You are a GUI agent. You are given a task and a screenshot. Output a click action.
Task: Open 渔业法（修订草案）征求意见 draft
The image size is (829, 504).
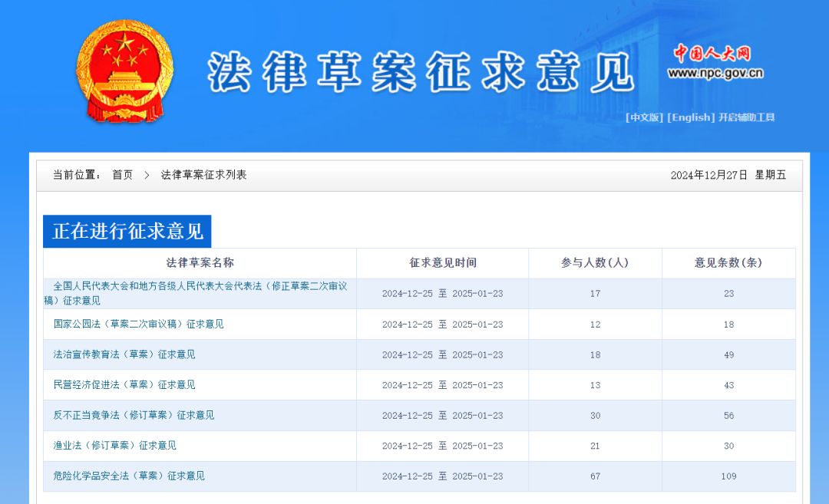[117, 446]
